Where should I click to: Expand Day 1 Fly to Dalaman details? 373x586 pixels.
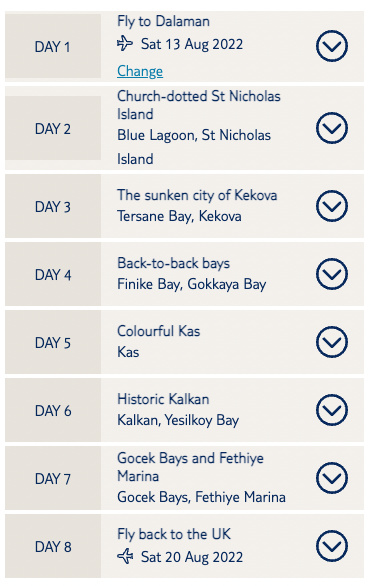point(332,46)
